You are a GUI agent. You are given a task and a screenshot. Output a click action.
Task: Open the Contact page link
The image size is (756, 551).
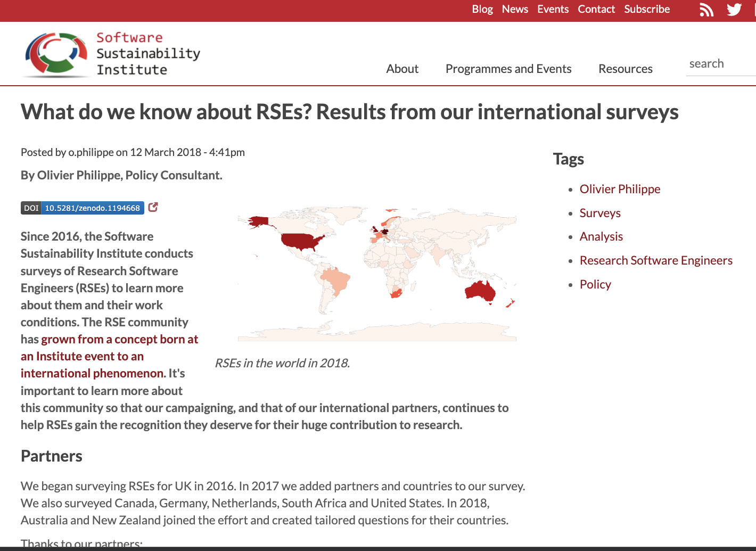596,9
